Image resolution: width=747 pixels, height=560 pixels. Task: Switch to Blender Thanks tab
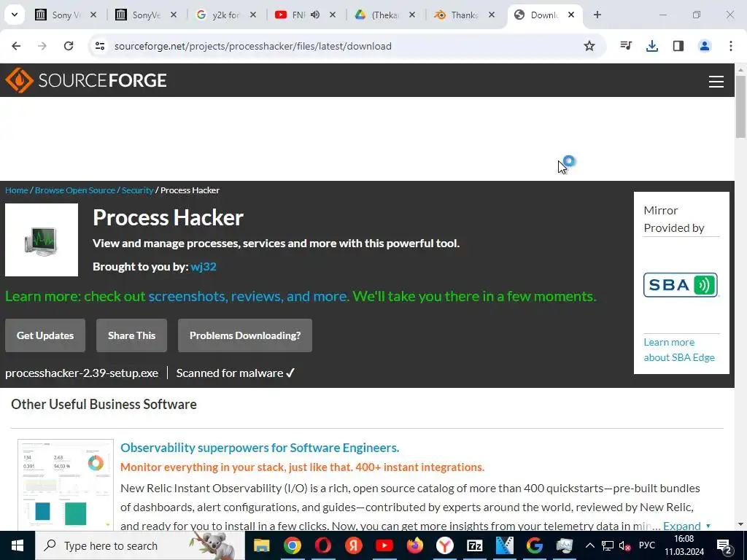pyautogui.click(x=465, y=15)
